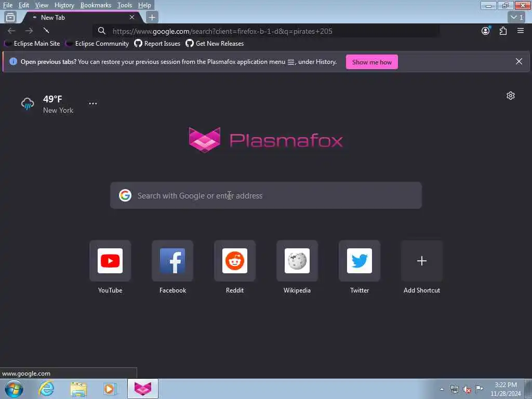The width and height of the screenshot is (532, 399).
Task: Click the Plasmafox fox logo
Action: (205, 140)
